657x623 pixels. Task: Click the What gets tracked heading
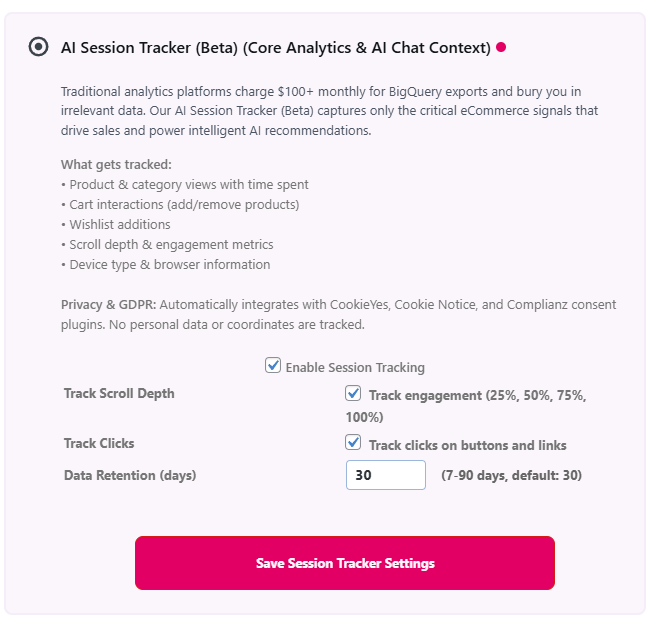pos(116,164)
